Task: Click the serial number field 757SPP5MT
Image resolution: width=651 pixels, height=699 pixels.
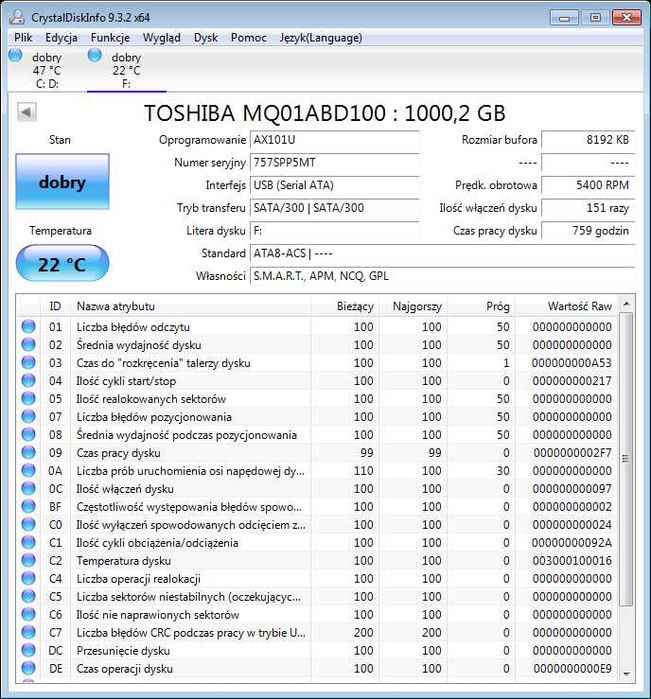Action: (334, 163)
